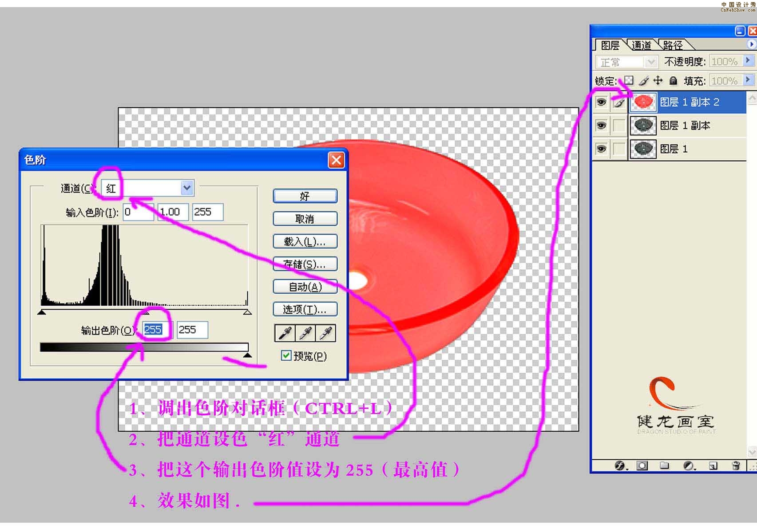Toggle lock transparent pixels icon
This screenshot has height=532, width=757.
(629, 80)
